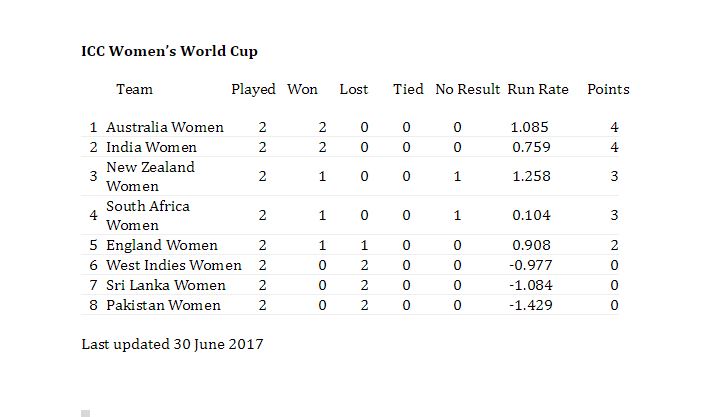The width and height of the screenshot is (725, 417).
Task: Select the -1.429 run rate value
Action: tap(530, 305)
